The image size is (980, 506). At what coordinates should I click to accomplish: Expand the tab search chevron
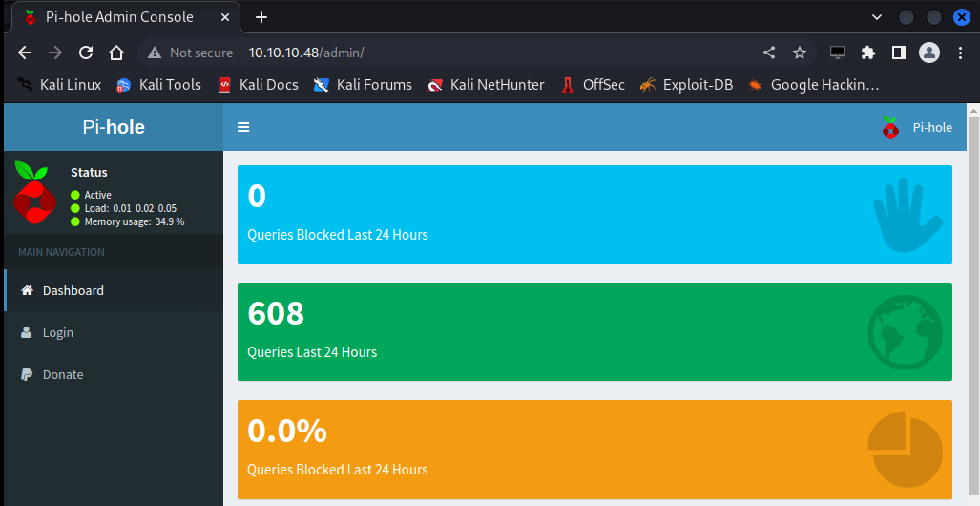(877, 17)
